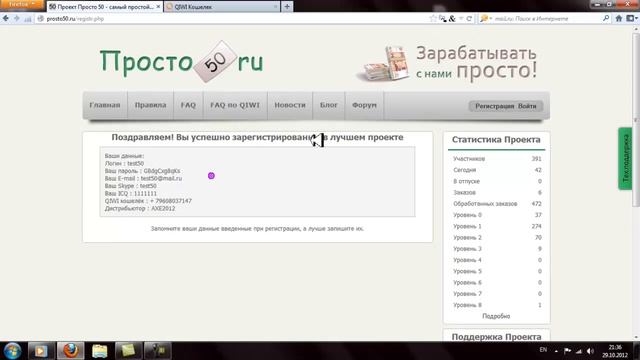Open the file explorer folder taskbar icon
Screen dimensions: 640x360
point(100,351)
